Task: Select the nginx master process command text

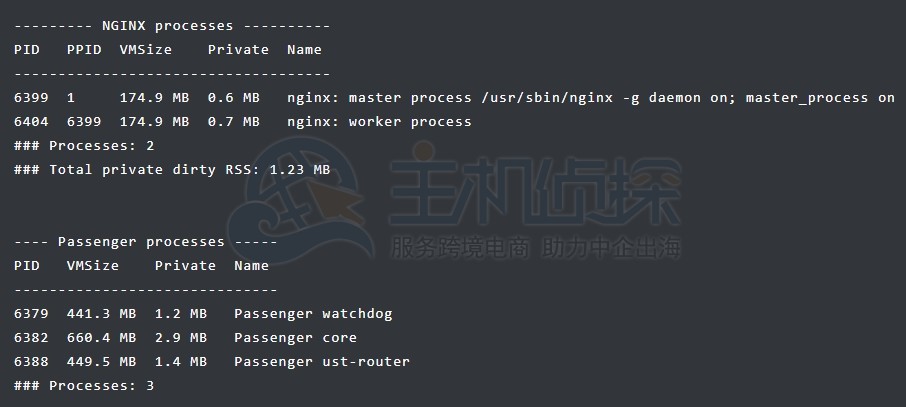Action: click(x=590, y=98)
